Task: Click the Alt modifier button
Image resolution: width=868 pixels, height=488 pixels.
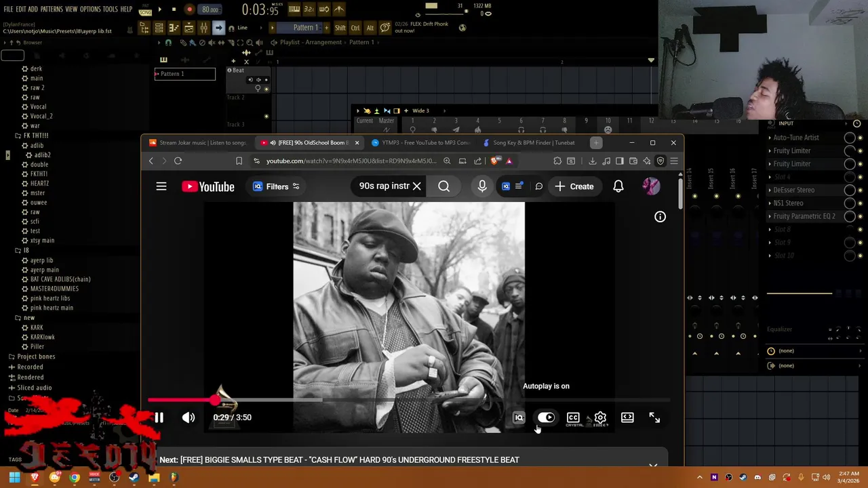Action: click(x=370, y=28)
